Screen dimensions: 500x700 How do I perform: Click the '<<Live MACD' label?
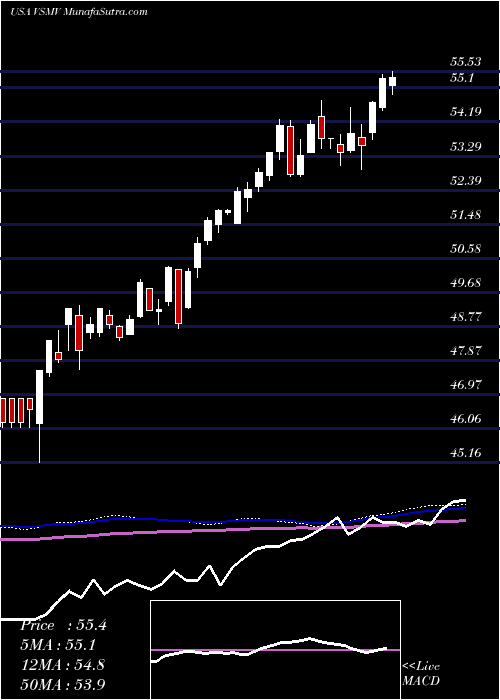pos(421,674)
